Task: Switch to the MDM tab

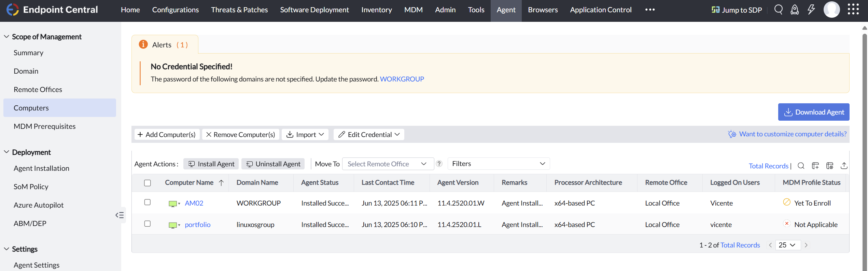Action: [x=413, y=10]
